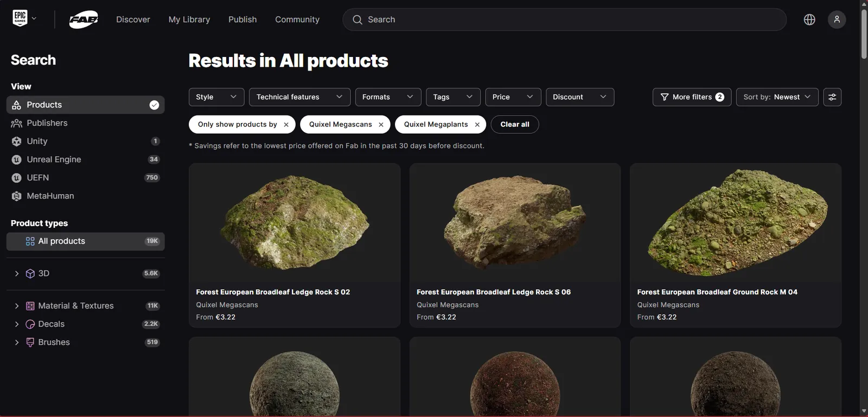This screenshot has height=417, width=868.
Task: Expand the Brushes category
Action: coord(16,343)
